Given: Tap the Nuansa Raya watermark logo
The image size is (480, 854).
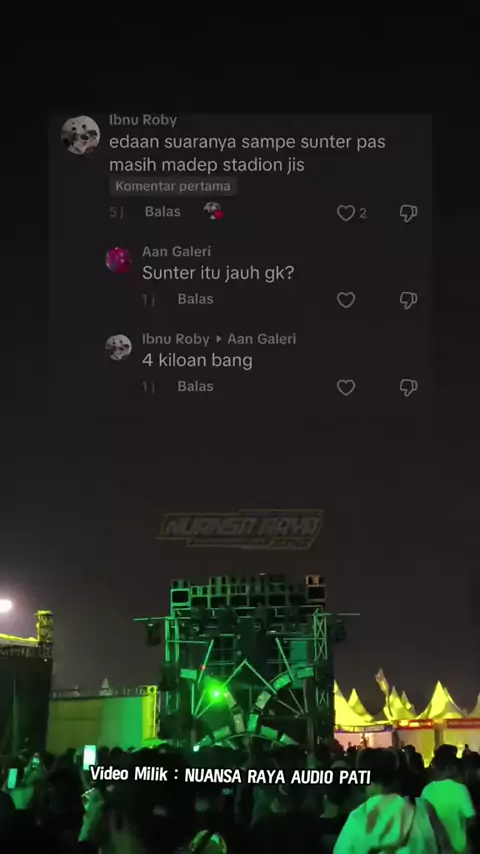Looking at the screenshot, I should pyautogui.click(x=240, y=529).
